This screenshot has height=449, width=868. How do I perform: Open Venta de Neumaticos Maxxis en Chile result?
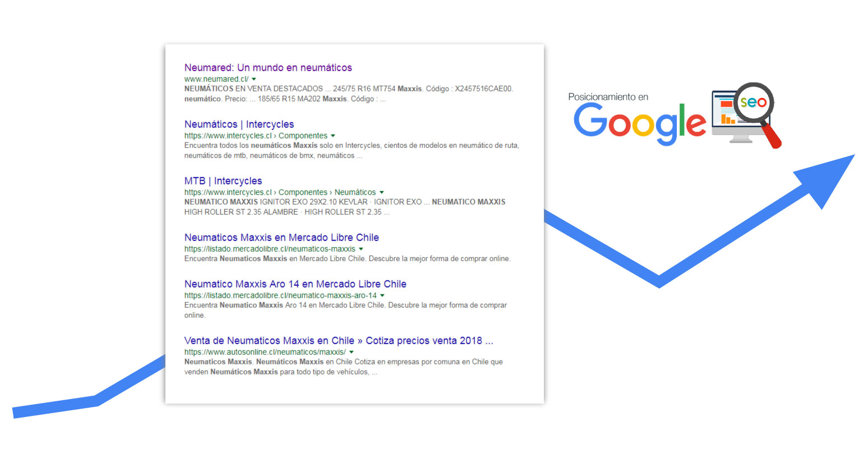(339, 341)
